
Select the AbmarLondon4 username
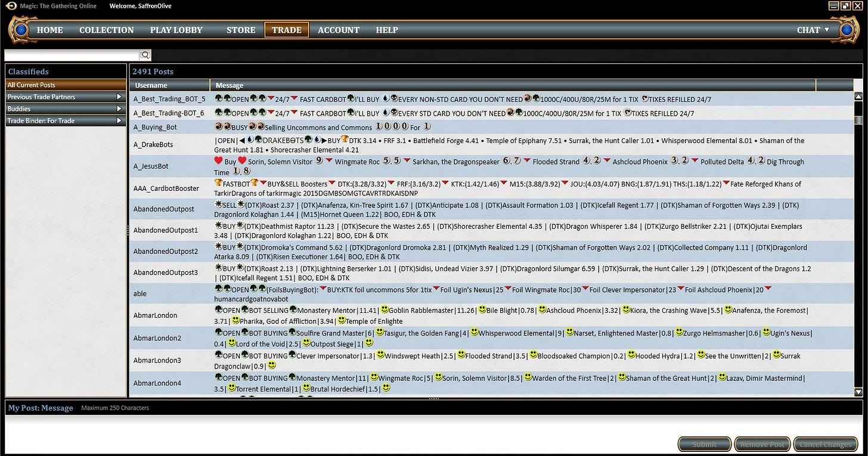[157, 383]
